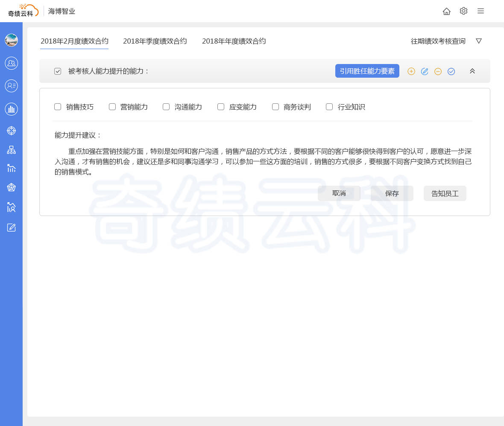Click the blue checkmark confirm icon
Image resolution: width=504 pixels, height=426 pixels.
(x=451, y=71)
